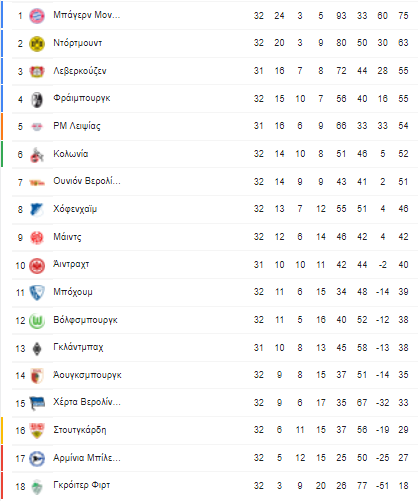
Task: Open team name Μάιντς
Action: tap(67, 237)
